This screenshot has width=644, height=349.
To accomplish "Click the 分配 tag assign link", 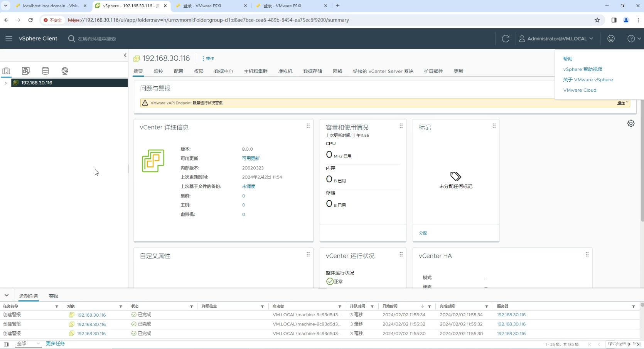I will (x=423, y=233).
